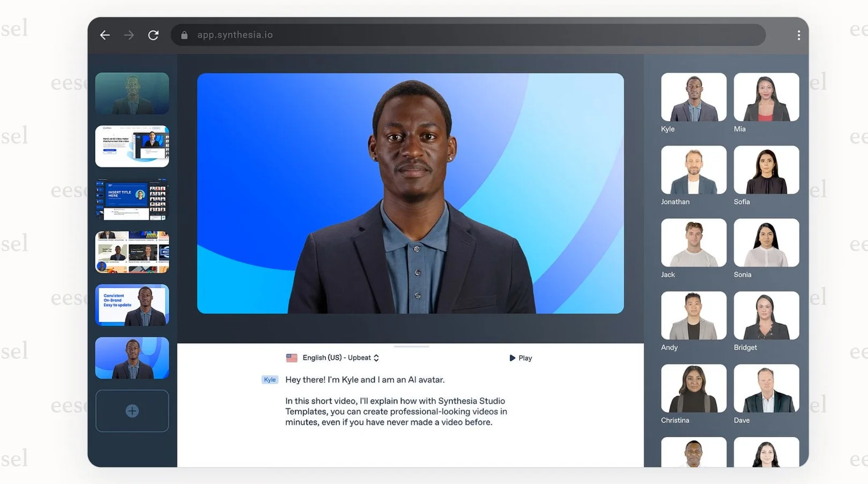Viewport: 868px width, 484px height.
Task: Choose the Dave avatar
Action: coord(766,389)
